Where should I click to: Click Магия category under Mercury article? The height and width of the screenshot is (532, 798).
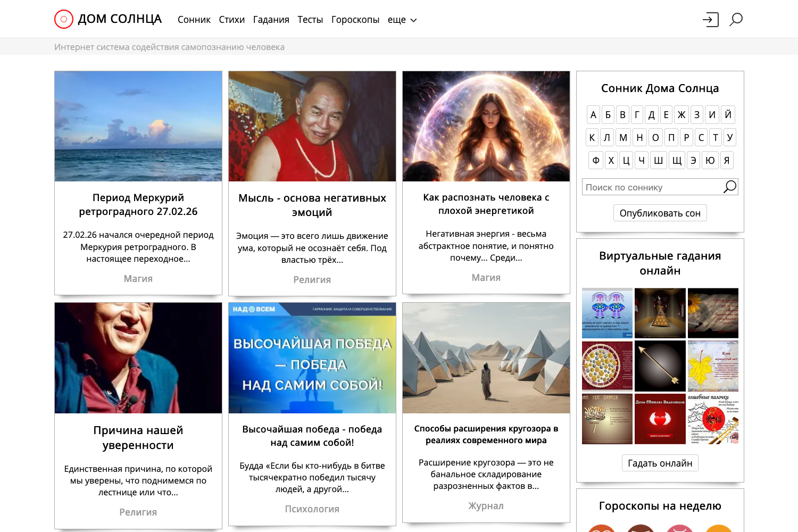[138, 278]
